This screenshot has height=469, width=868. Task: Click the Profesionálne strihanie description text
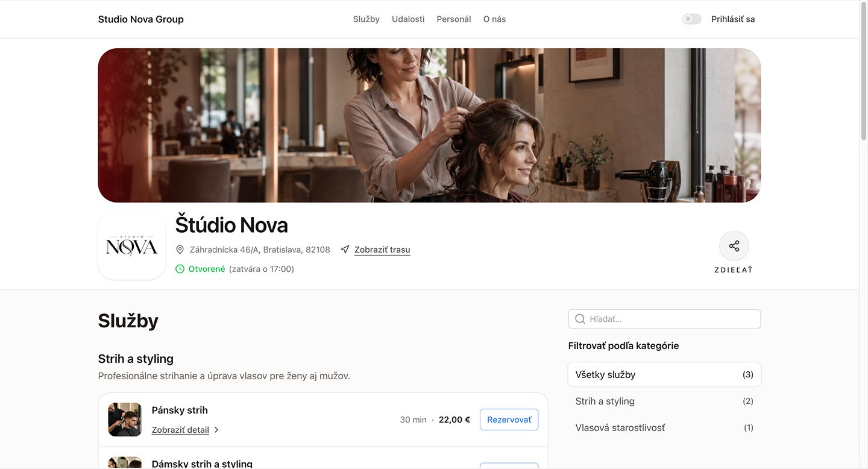(224, 376)
